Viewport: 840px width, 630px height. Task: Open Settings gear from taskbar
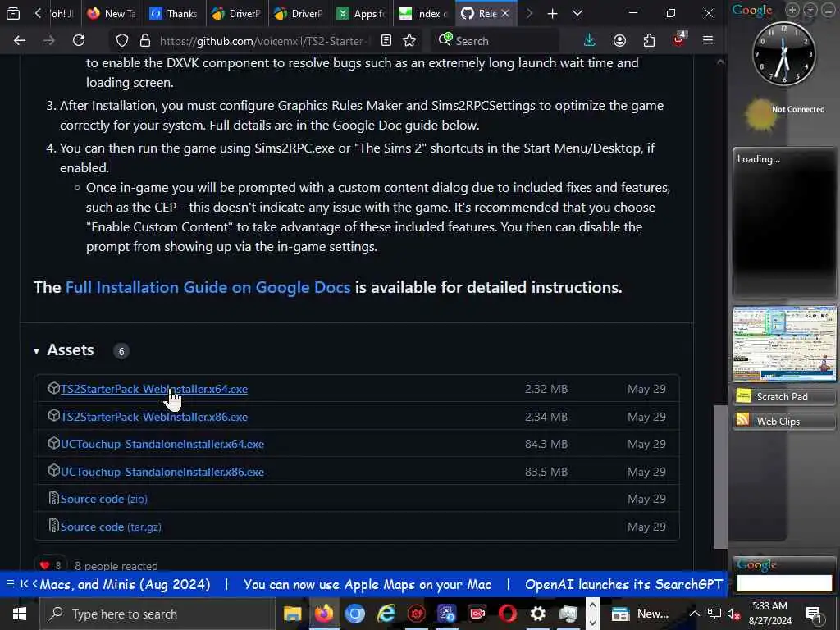pyautogui.click(x=538, y=614)
